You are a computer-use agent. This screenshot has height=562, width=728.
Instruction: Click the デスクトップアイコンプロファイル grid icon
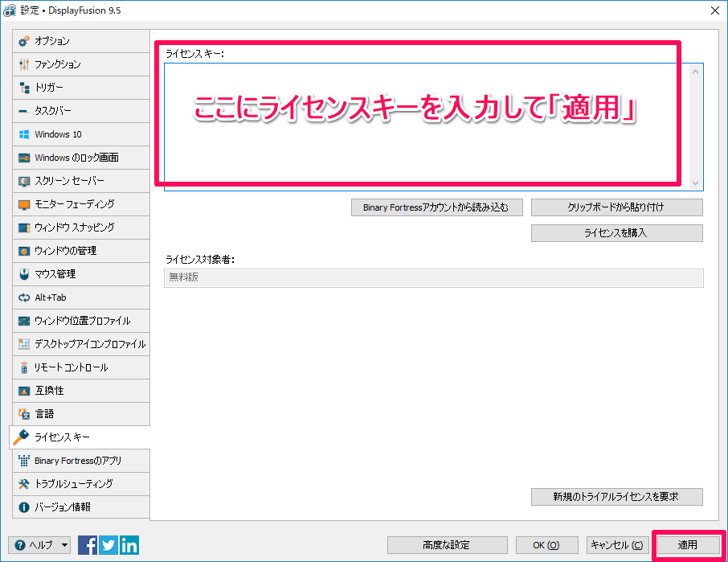pos(24,344)
